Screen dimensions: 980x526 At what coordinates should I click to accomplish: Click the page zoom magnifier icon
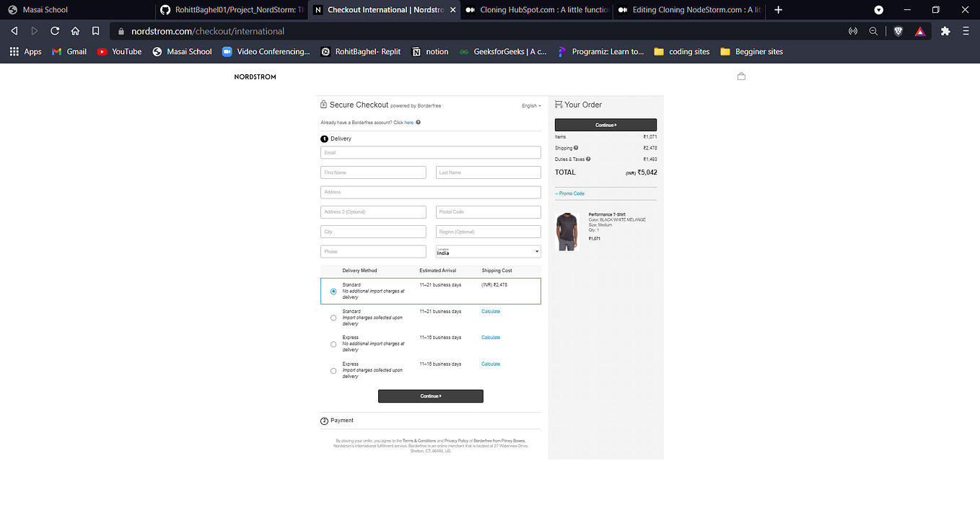pyautogui.click(x=873, y=31)
